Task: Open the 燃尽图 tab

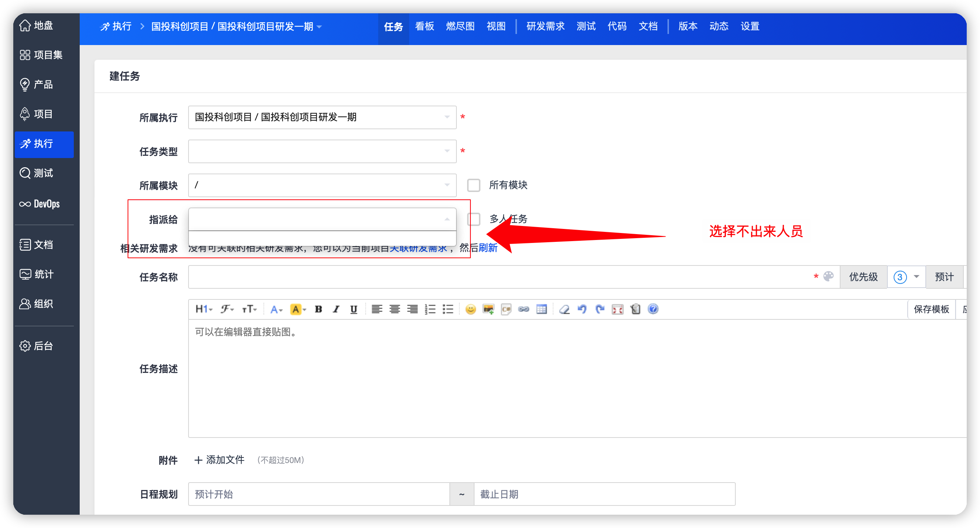Action: click(460, 26)
